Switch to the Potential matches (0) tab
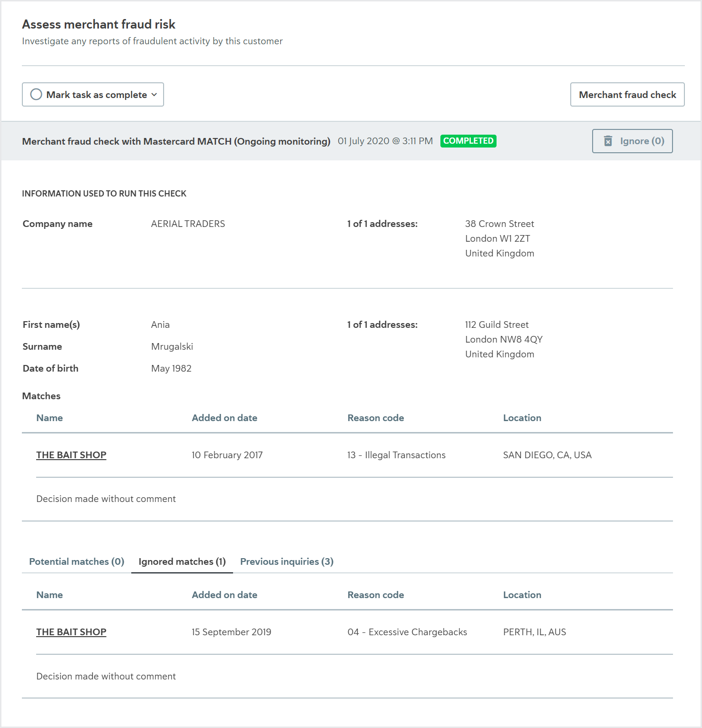Screen dimensions: 702x728 click(77, 561)
